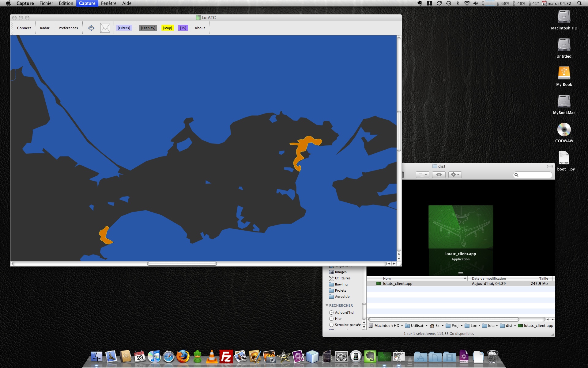Toggle the [Filters] panel
Screen dimensions: 588x368
(x=124, y=28)
